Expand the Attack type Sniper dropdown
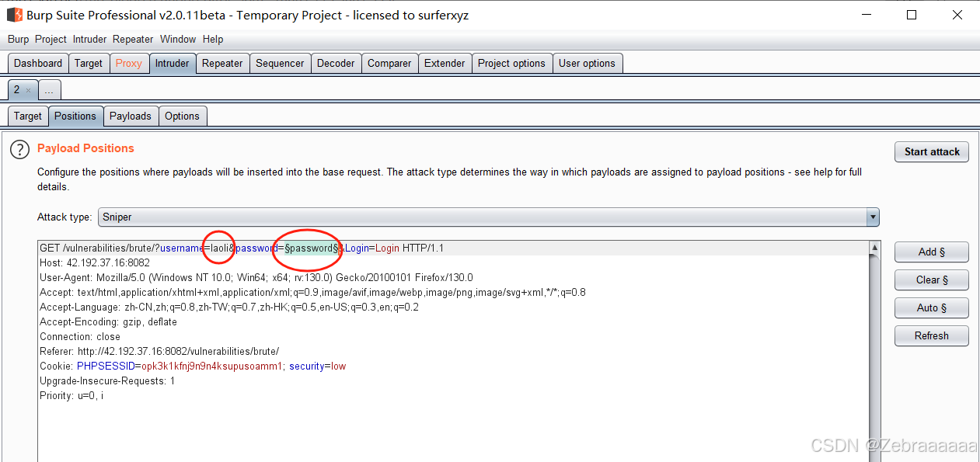The image size is (980, 462). click(x=488, y=217)
